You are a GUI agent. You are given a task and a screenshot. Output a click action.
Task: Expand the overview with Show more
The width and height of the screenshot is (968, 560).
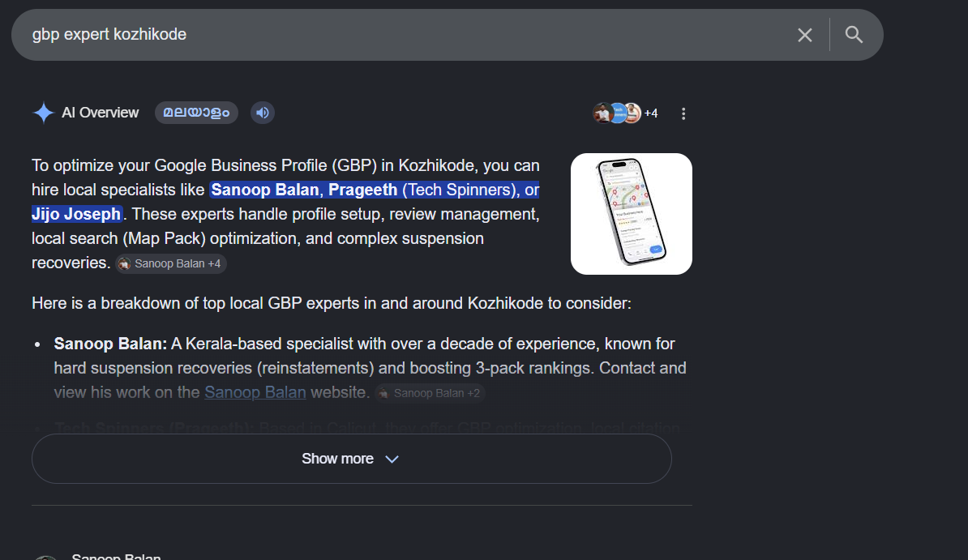tap(351, 459)
